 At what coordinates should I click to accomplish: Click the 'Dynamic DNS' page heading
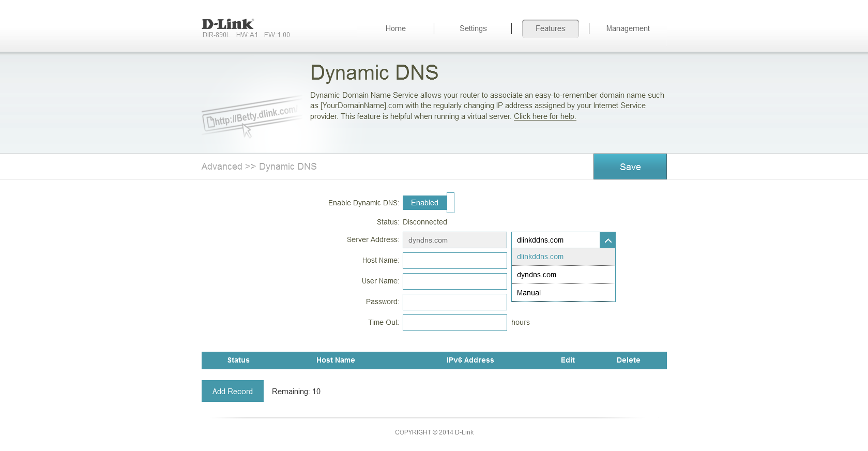coord(374,73)
